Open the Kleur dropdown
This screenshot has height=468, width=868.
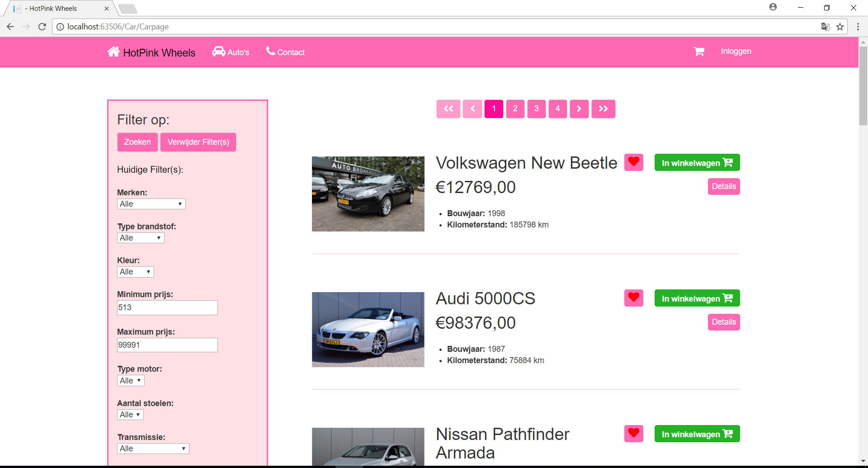(x=136, y=272)
